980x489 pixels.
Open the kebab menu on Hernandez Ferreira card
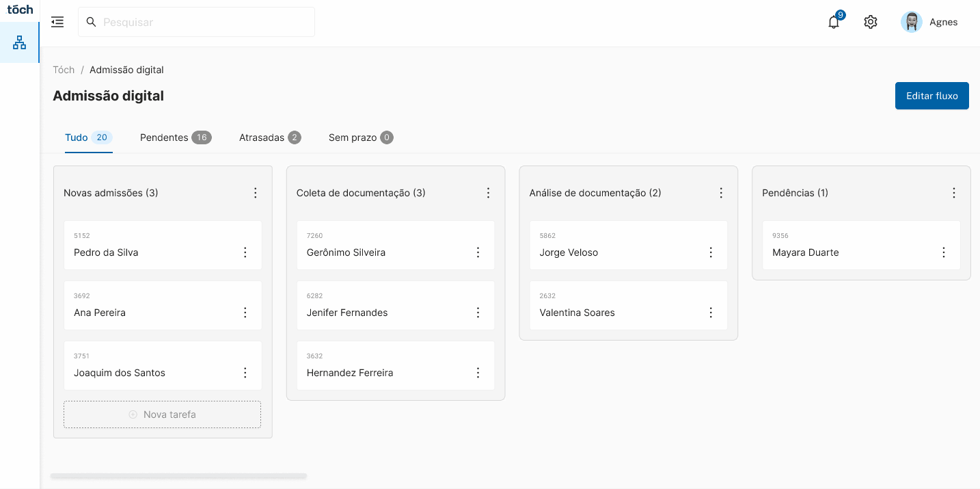point(478,373)
